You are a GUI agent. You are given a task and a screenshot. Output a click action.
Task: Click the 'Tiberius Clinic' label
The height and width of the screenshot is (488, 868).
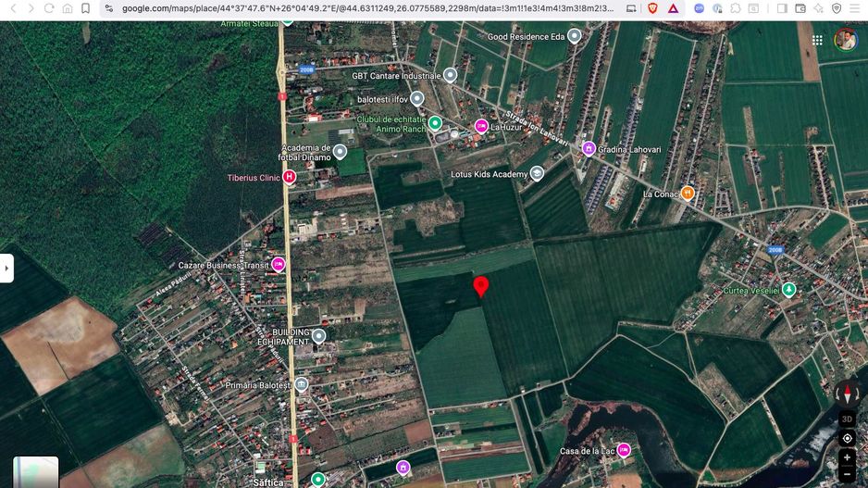254,178
